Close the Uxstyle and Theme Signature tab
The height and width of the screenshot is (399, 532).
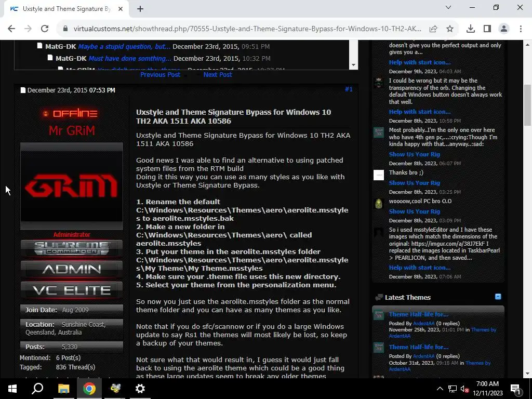[121, 9]
